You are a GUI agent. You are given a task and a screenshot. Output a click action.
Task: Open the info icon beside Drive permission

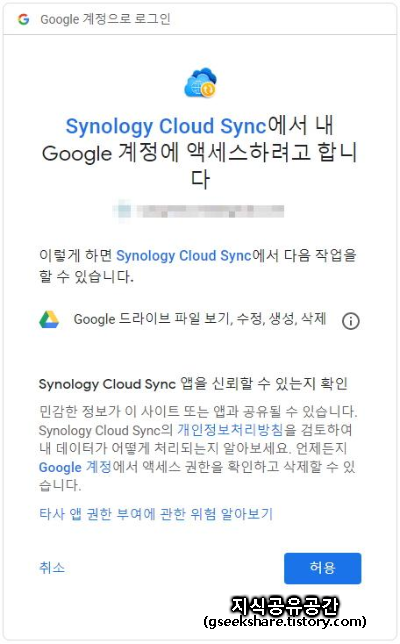coord(350,321)
